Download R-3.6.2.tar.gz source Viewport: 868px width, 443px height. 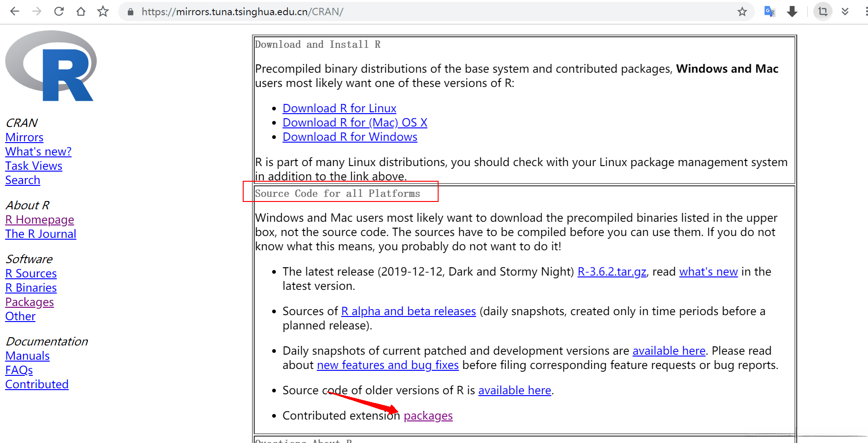pyautogui.click(x=612, y=271)
